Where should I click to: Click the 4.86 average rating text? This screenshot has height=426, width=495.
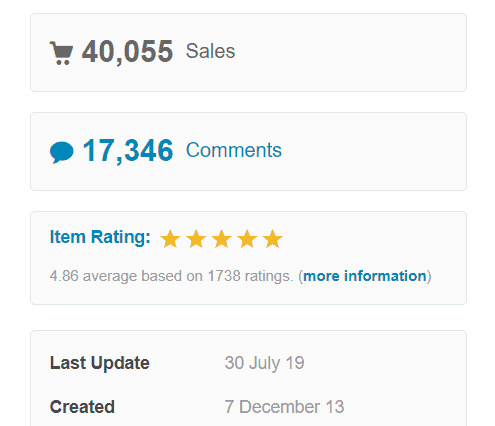pyautogui.click(x=171, y=276)
